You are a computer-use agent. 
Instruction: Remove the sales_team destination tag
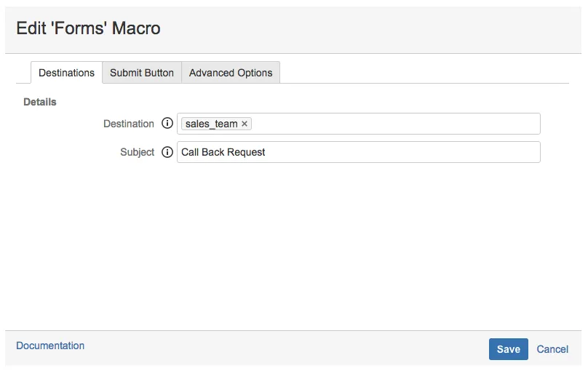click(x=245, y=124)
